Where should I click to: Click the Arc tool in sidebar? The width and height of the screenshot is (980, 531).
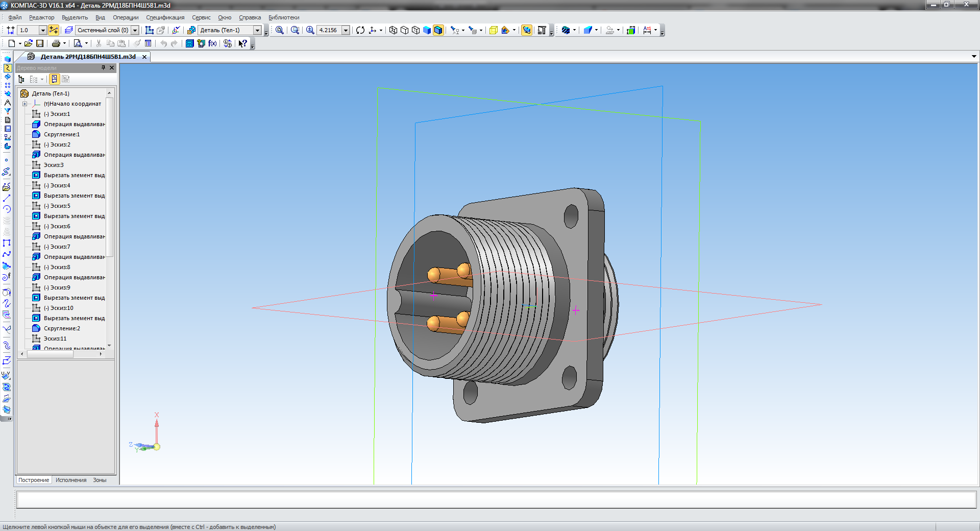click(x=7, y=209)
